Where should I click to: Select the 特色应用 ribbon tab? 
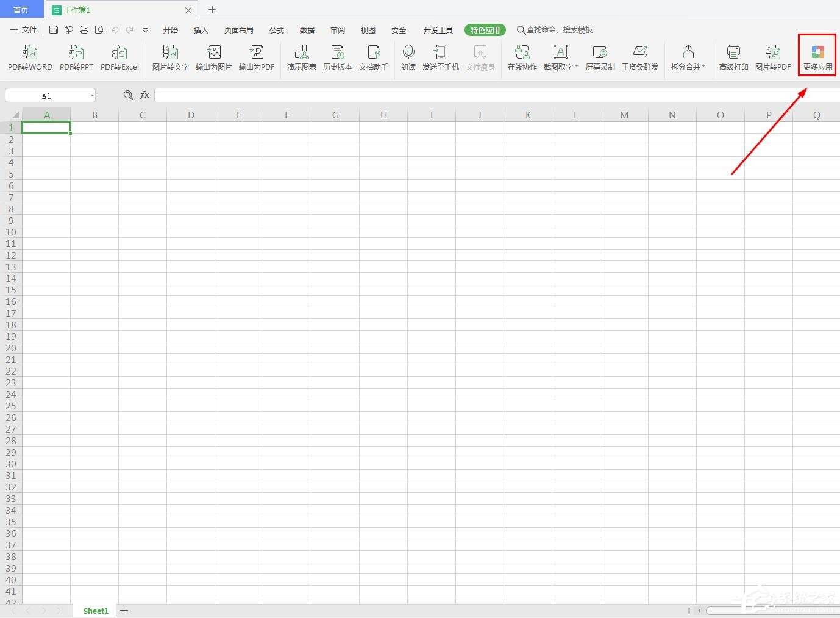(x=485, y=30)
